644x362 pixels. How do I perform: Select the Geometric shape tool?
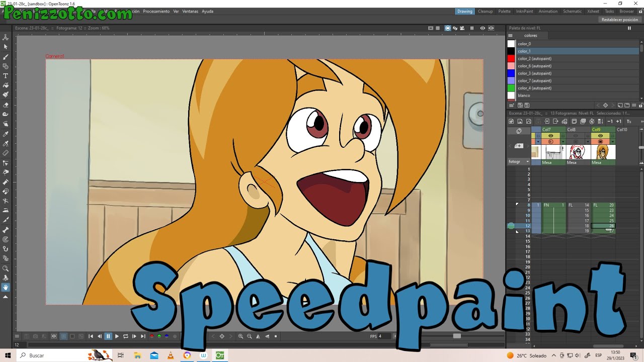pos(6,66)
